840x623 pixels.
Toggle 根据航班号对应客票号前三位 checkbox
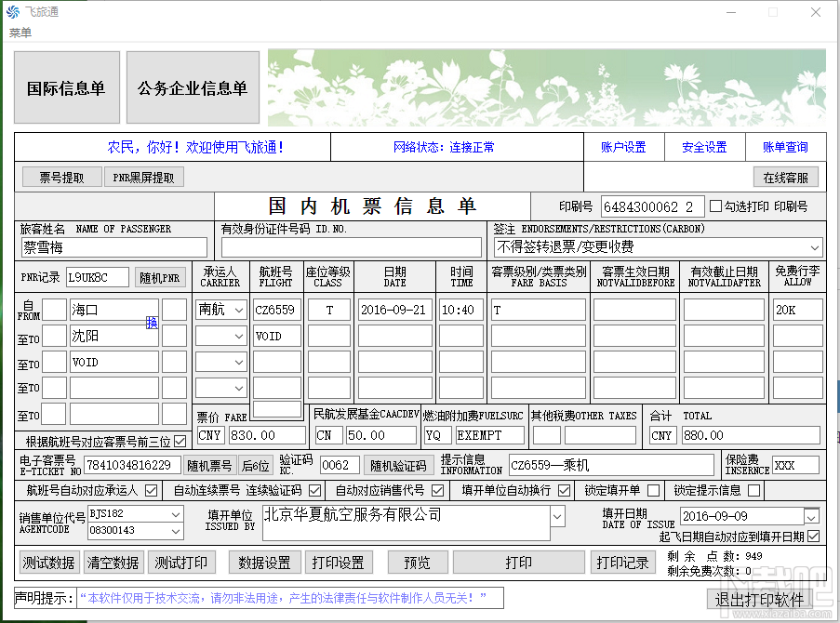click(180, 442)
